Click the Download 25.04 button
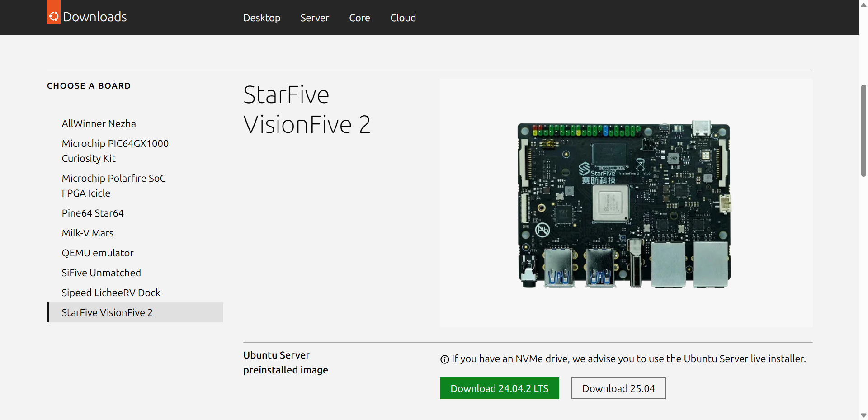 [618, 388]
